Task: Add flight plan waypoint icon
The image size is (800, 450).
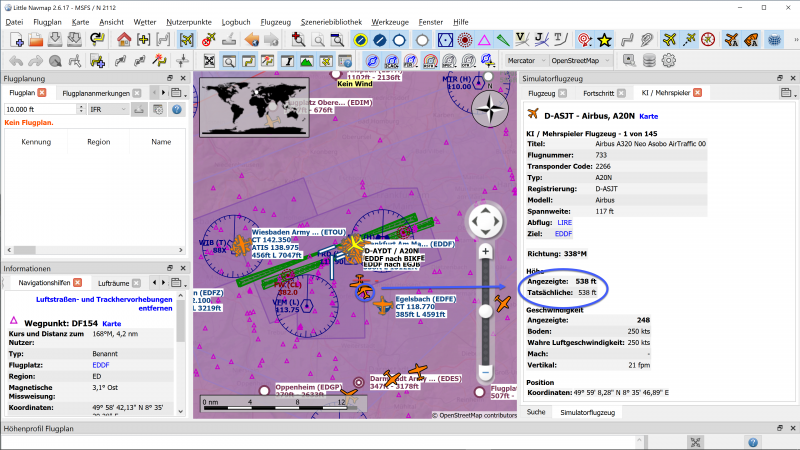Action: (x=97, y=61)
